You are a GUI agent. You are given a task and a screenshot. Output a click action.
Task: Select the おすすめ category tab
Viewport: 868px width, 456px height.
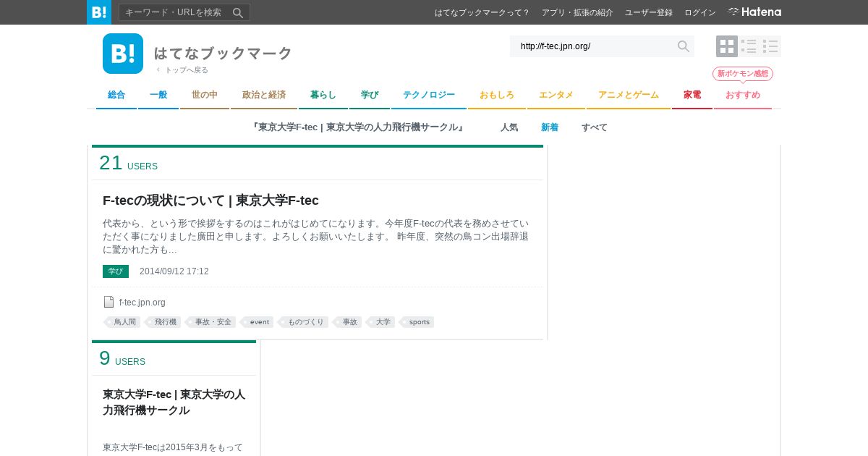point(743,95)
